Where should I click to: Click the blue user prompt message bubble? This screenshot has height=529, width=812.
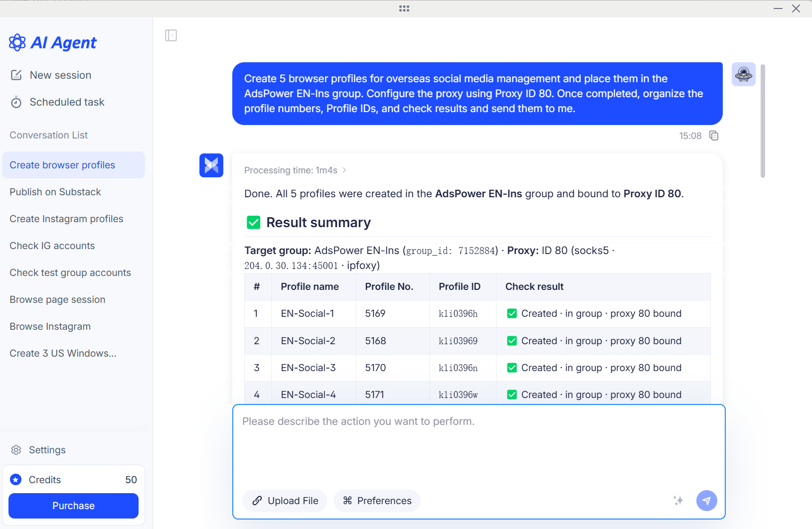pyautogui.click(x=478, y=94)
